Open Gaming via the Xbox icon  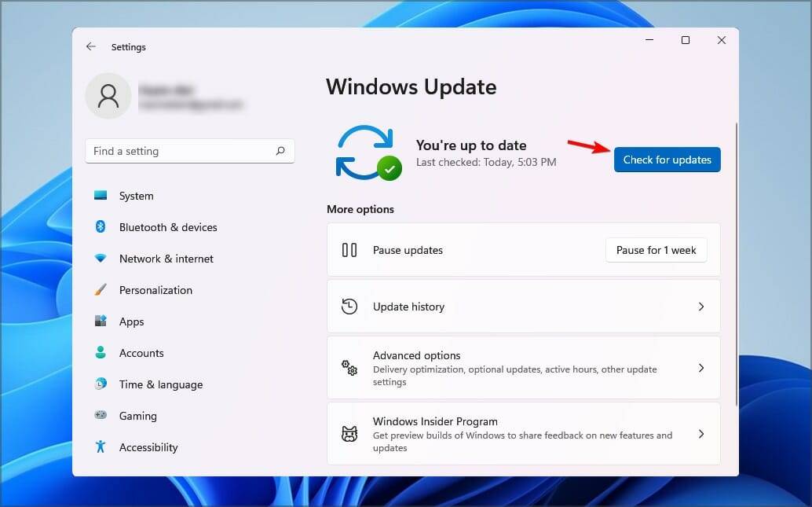101,416
